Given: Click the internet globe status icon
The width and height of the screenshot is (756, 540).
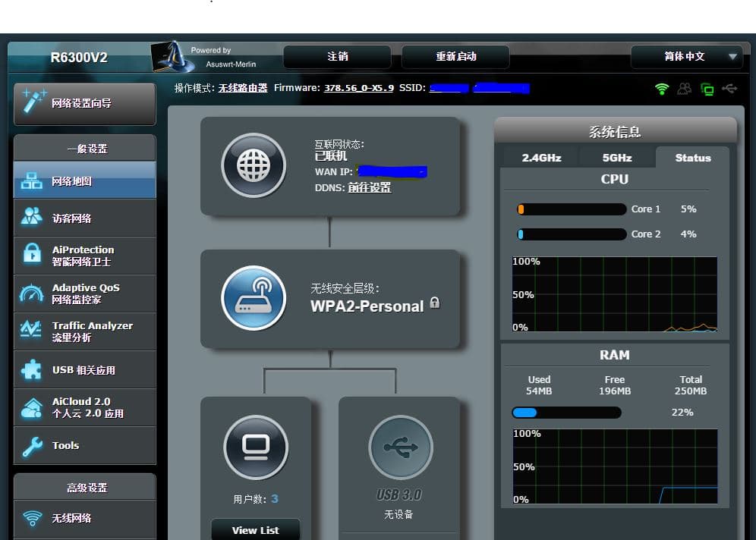Looking at the screenshot, I should [x=254, y=166].
